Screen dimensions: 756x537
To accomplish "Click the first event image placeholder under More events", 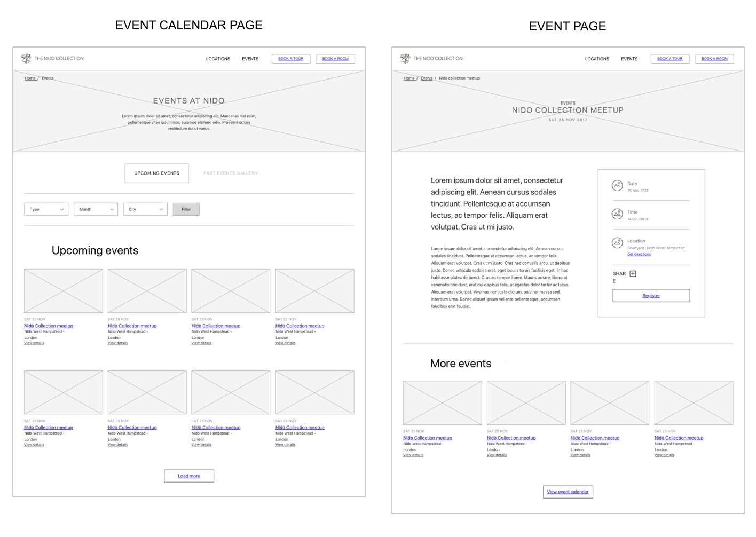I will 442,402.
